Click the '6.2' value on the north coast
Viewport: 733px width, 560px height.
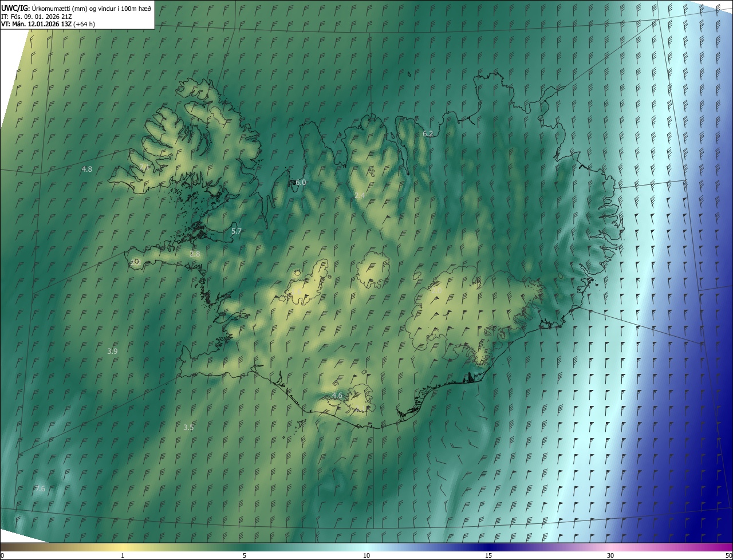(428, 133)
